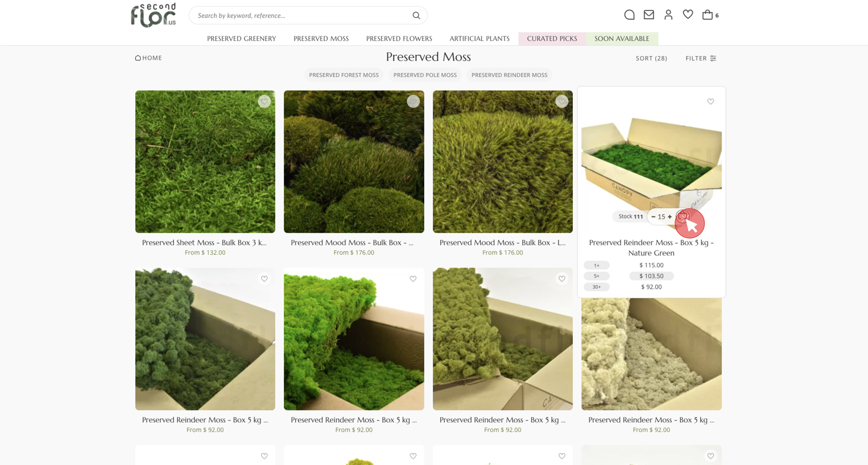The image size is (868, 465).
Task: Open the Mood Moss 'Bulk Box - L...' image
Action: pos(503,162)
